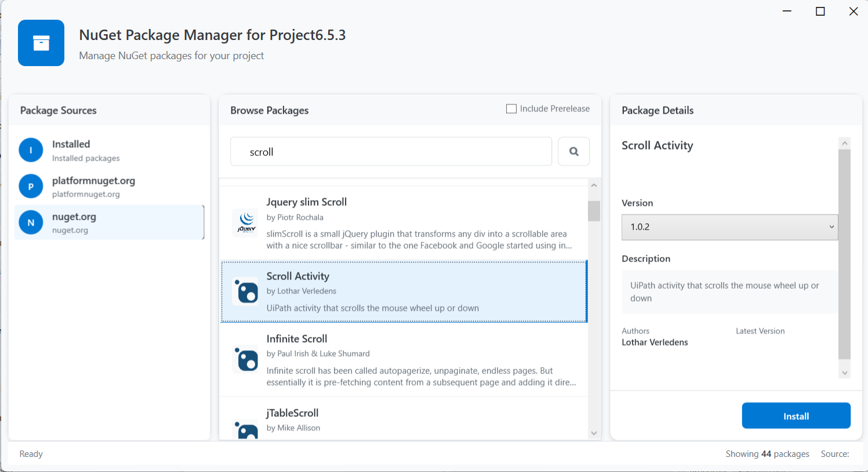Viewport: 868px width, 472px height.
Task: Close the NuGet Package Manager window
Action: [854, 11]
